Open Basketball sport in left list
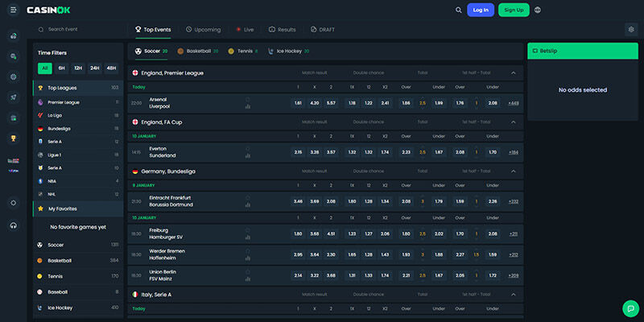 [78, 260]
